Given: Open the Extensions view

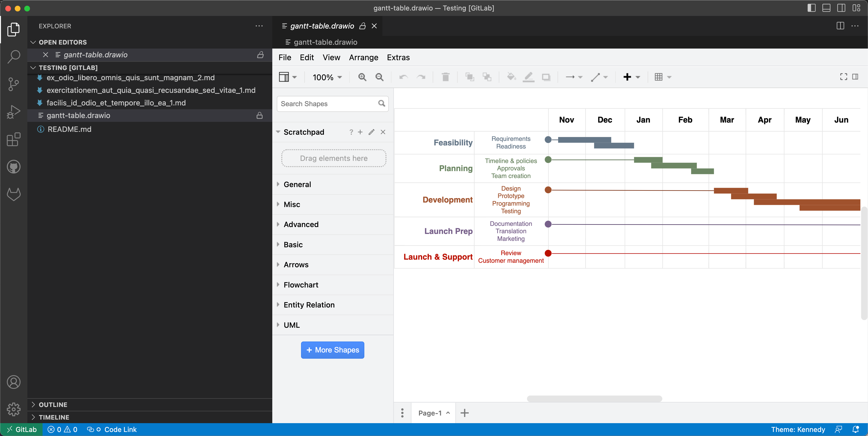Looking at the screenshot, I should (14, 139).
